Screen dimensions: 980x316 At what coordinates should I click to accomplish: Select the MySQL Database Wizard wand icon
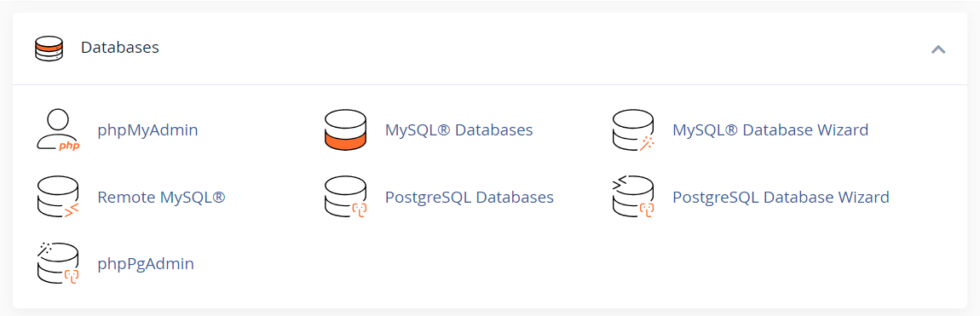coord(632,130)
